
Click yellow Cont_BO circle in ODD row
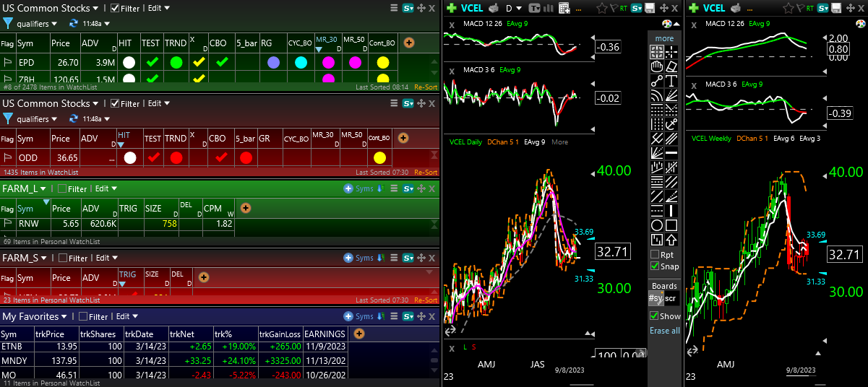380,157
